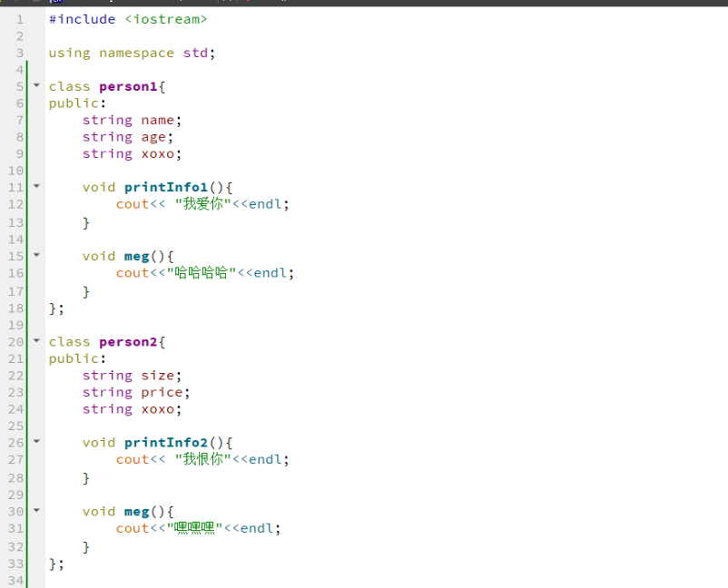Collapse the class person2 fold arrow
728x588 pixels.
coord(36,340)
